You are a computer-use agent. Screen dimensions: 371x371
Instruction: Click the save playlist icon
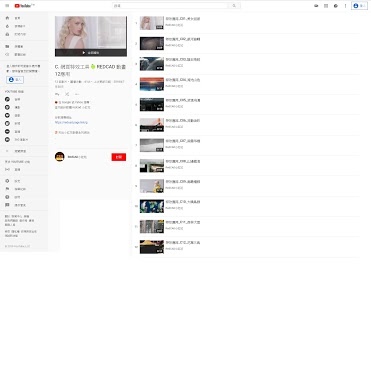(57, 94)
